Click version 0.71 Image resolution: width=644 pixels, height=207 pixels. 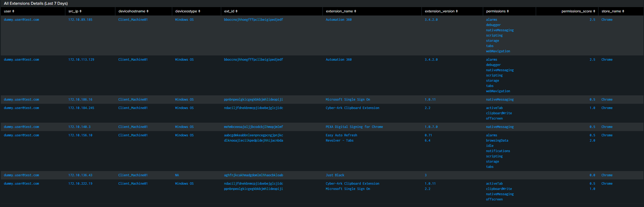coord(428,135)
